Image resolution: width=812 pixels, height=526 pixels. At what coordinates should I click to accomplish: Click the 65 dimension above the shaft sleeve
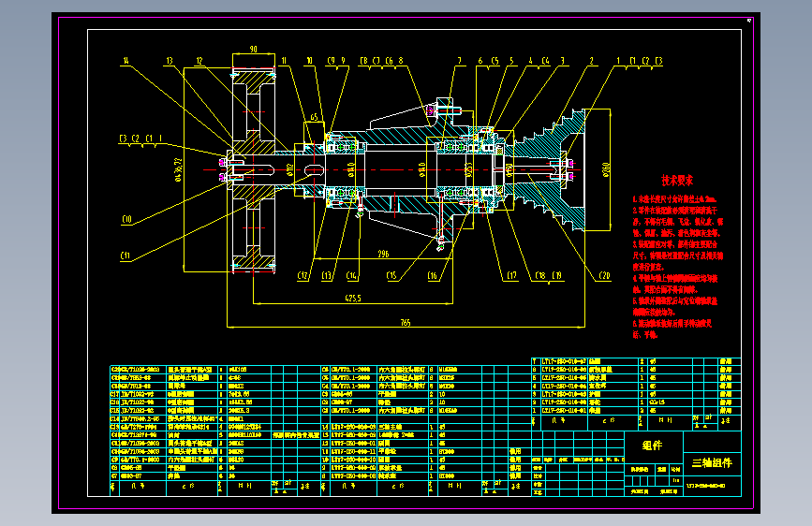[314, 118]
